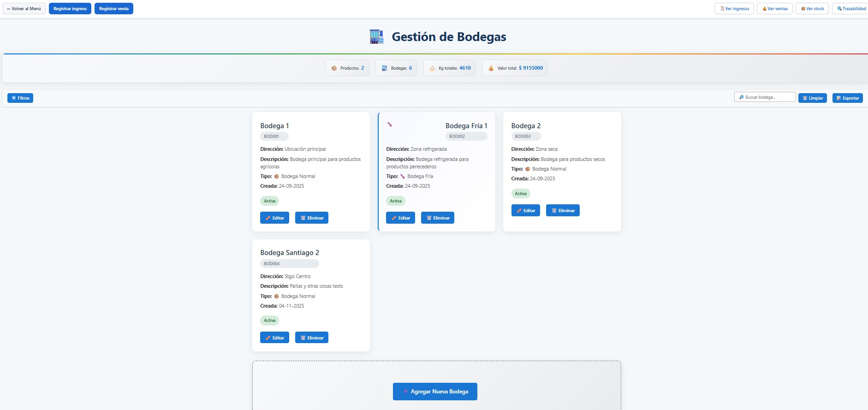Open the Exportar options
868x410 pixels.
847,98
